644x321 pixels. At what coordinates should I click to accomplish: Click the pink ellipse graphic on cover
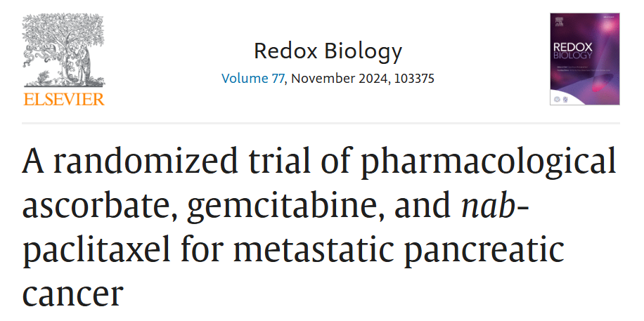pos(602,81)
